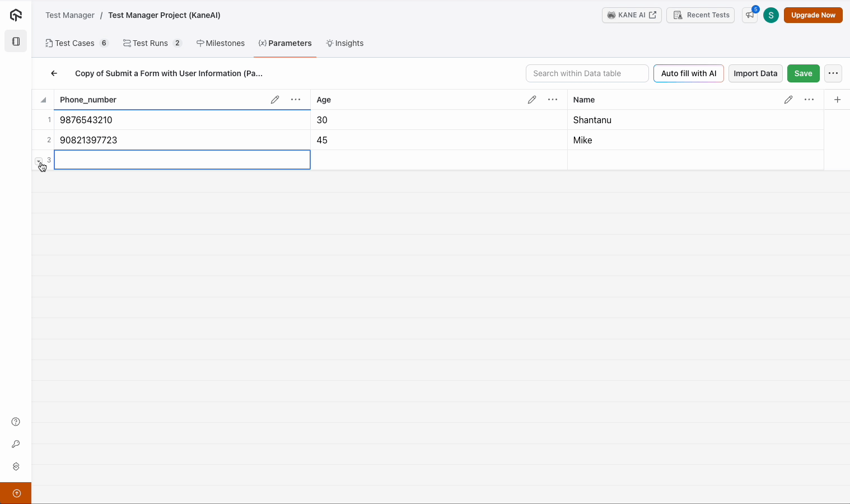Viewport: 850px width, 504px height.
Task: Click the key icon in left sidebar
Action: (x=16, y=444)
